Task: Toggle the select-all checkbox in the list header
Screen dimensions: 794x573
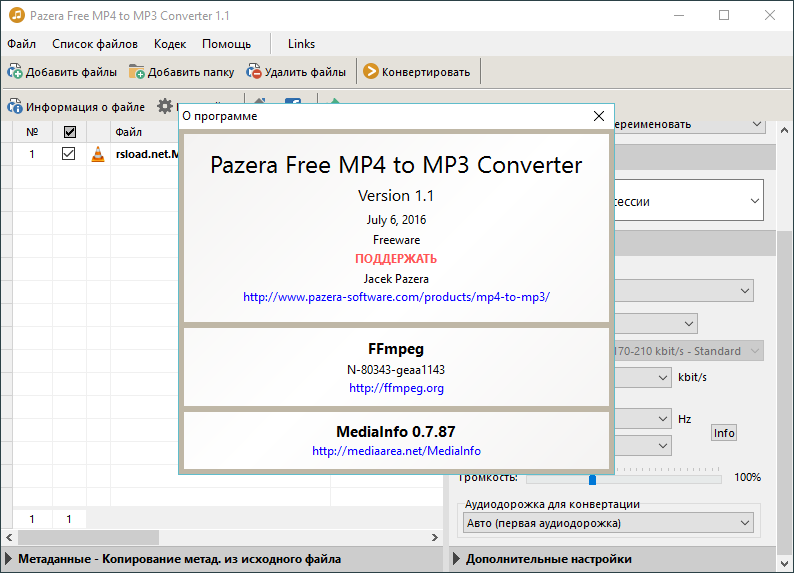Action: coord(70,132)
